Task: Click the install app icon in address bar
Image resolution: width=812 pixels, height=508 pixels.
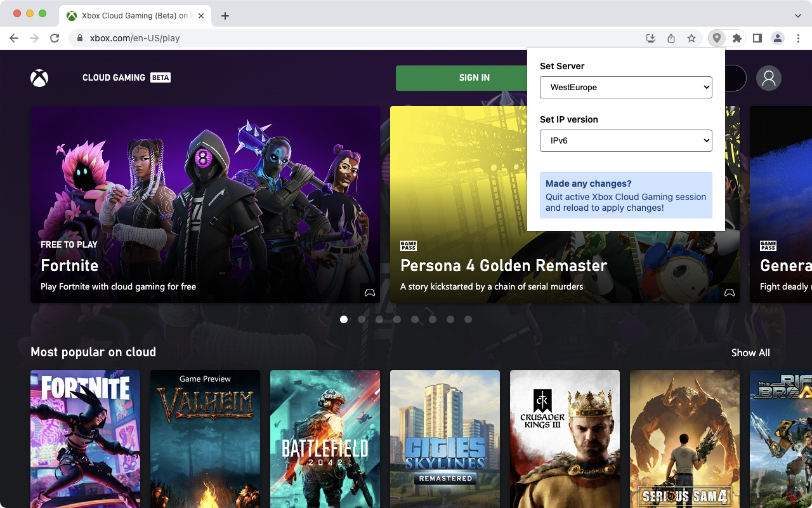Action: (651, 38)
